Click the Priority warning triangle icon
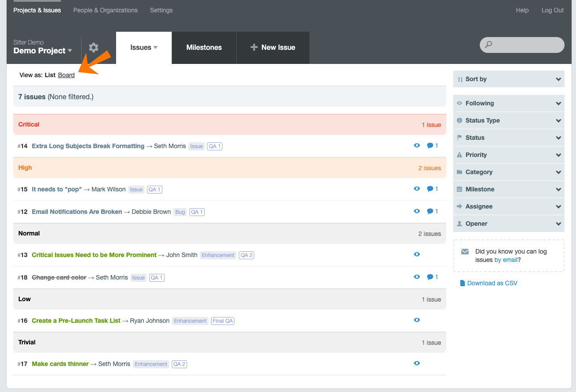The image size is (576, 392). [459, 155]
